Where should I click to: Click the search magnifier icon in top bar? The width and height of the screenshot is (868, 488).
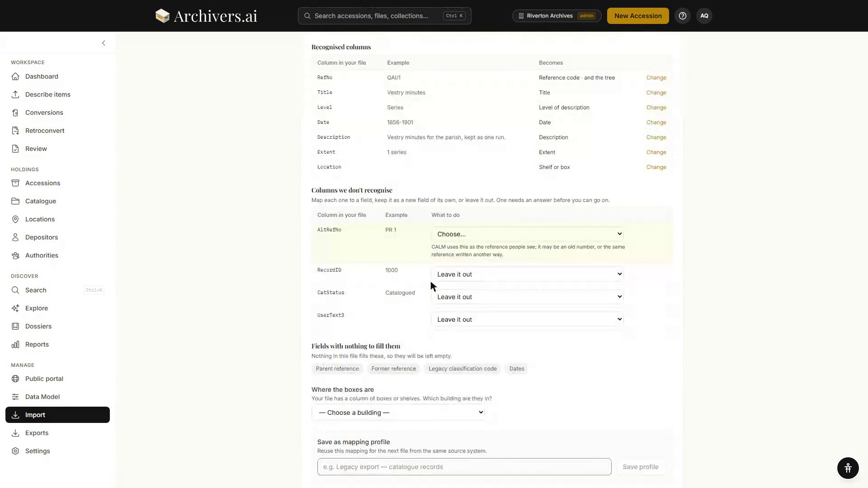tap(307, 16)
